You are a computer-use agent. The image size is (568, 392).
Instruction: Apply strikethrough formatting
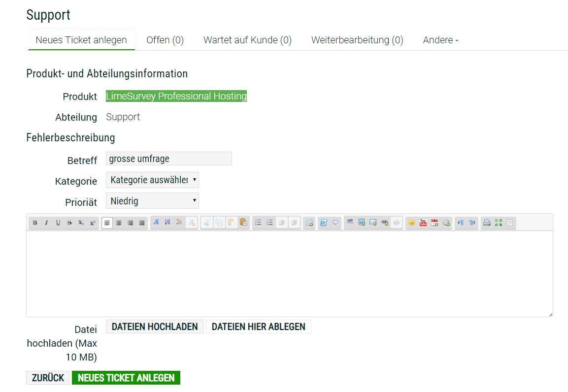[x=69, y=223]
